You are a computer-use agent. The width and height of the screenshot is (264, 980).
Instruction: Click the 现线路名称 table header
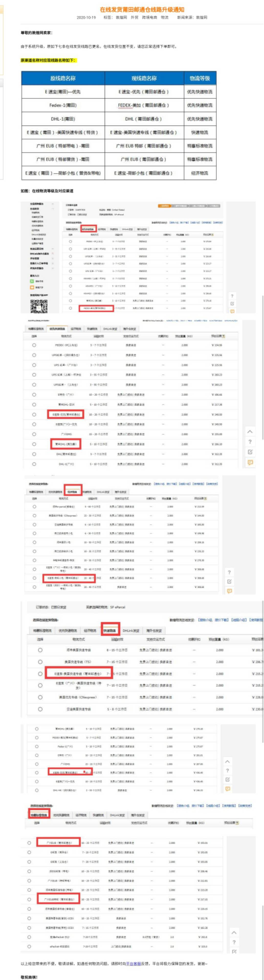(x=144, y=78)
